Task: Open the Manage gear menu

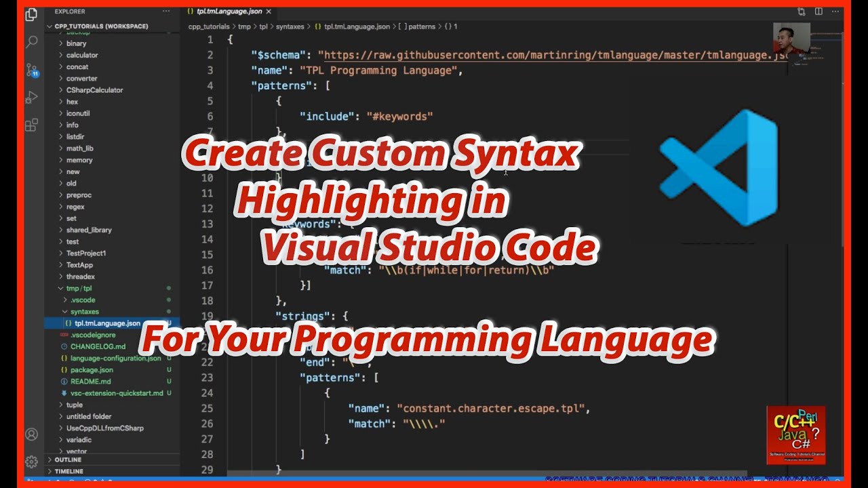Action: (31, 462)
